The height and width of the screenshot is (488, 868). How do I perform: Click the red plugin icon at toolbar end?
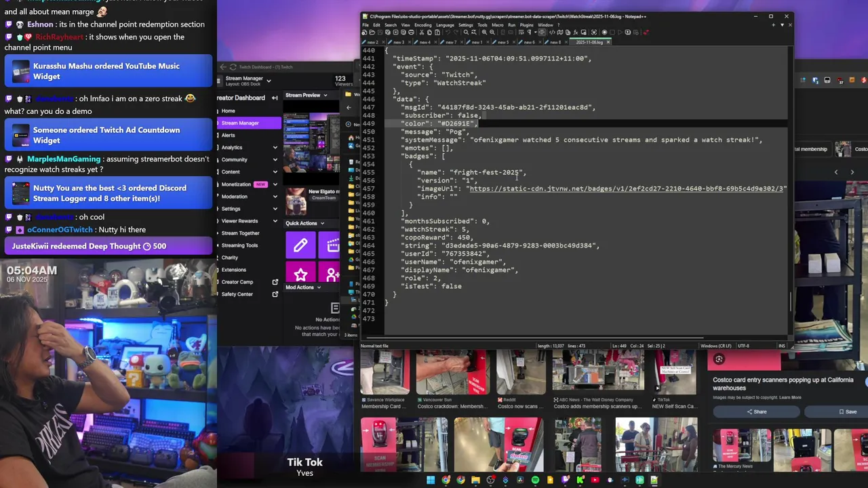pyautogui.click(x=646, y=32)
